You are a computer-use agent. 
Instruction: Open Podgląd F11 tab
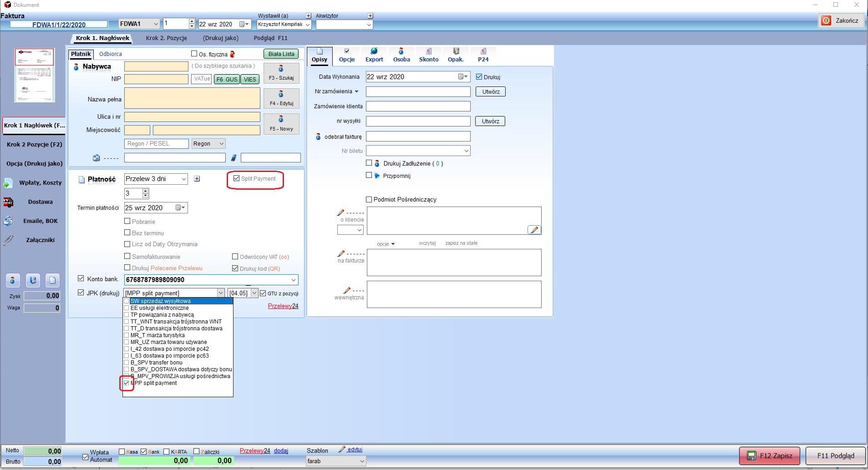271,38
